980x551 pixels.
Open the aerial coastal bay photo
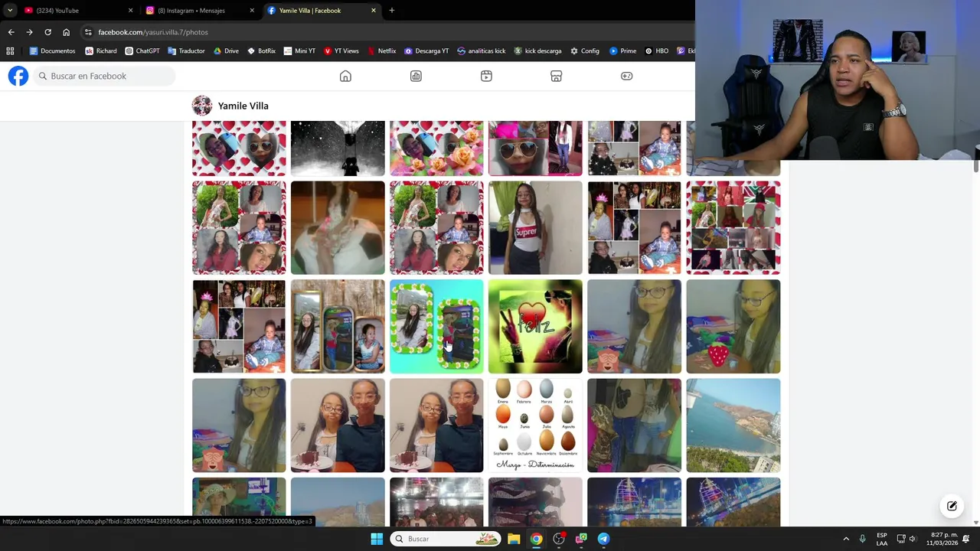(733, 425)
